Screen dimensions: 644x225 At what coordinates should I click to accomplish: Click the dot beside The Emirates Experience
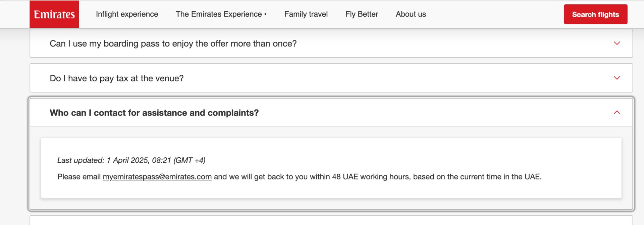(265, 14)
